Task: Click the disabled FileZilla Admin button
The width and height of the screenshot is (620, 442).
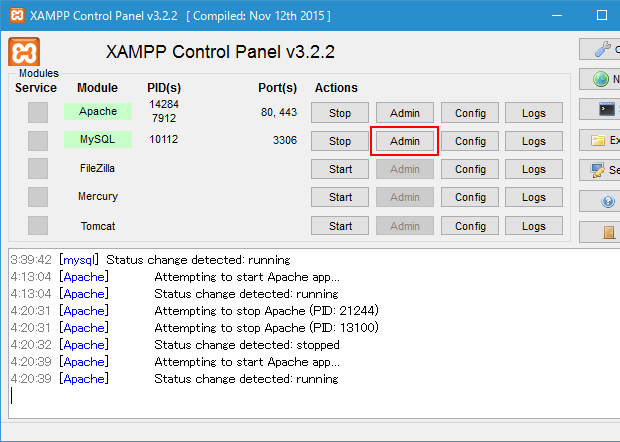Action: pyautogui.click(x=405, y=169)
